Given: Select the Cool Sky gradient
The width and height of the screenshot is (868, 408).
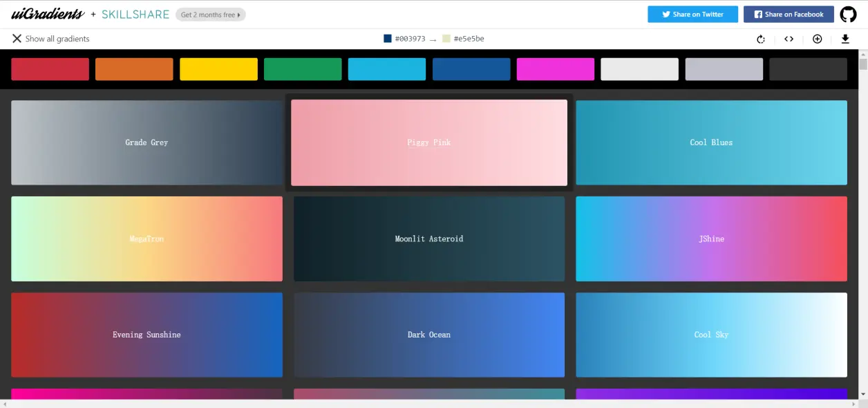Looking at the screenshot, I should click(x=711, y=335).
